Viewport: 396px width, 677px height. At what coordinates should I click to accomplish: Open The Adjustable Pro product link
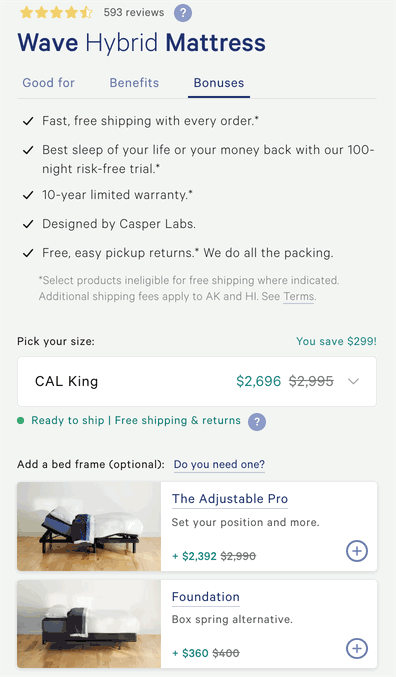(x=230, y=499)
